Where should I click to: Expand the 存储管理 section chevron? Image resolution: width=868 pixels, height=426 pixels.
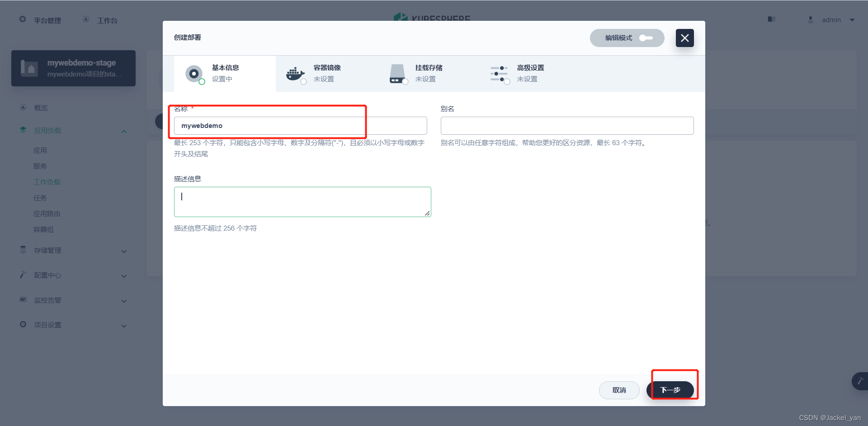[124, 251]
